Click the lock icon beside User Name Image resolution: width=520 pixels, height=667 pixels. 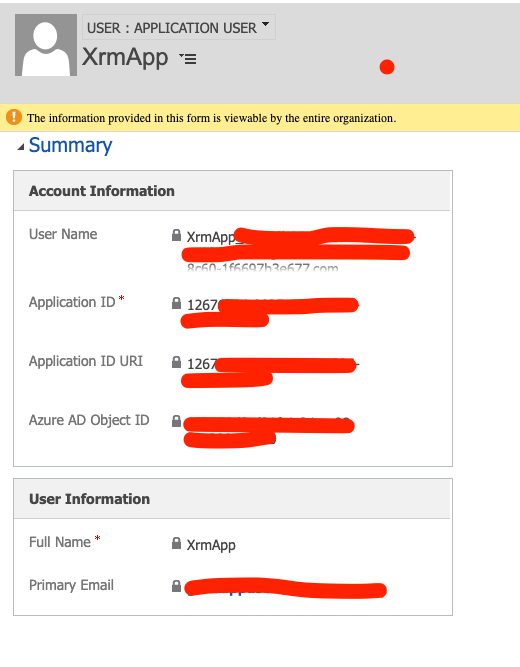[176, 235]
